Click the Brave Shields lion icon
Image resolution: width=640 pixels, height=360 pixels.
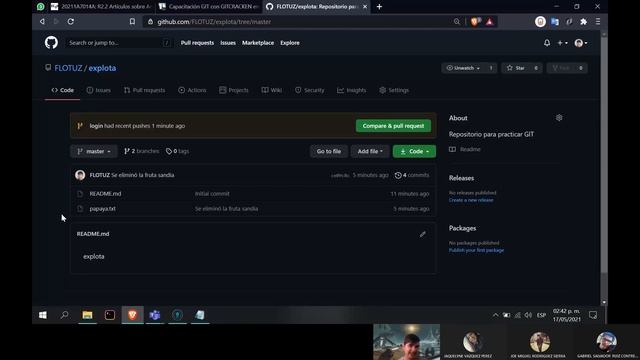[x=475, y=22]
